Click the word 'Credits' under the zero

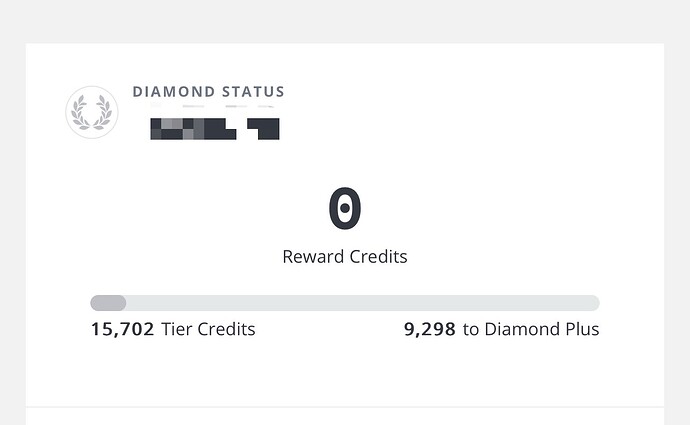tap(378, 256)
